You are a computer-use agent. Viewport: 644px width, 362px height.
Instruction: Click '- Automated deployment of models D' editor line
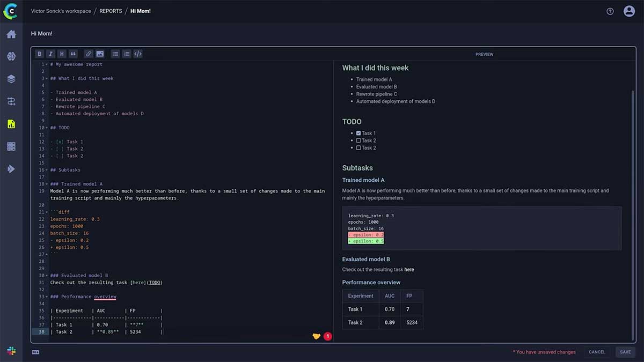pyautogui.click(x=97, y=114)
